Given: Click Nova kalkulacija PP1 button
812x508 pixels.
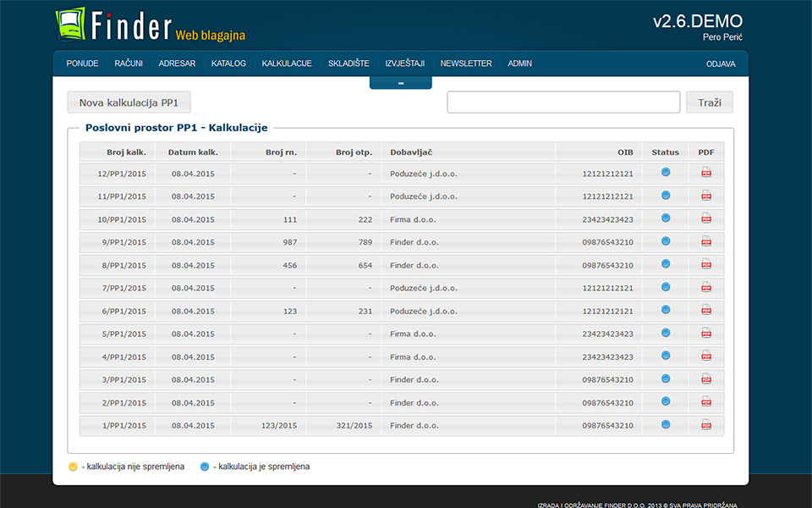Looking at the screenshot, I should pyautogui.click(x=129, y=102).
